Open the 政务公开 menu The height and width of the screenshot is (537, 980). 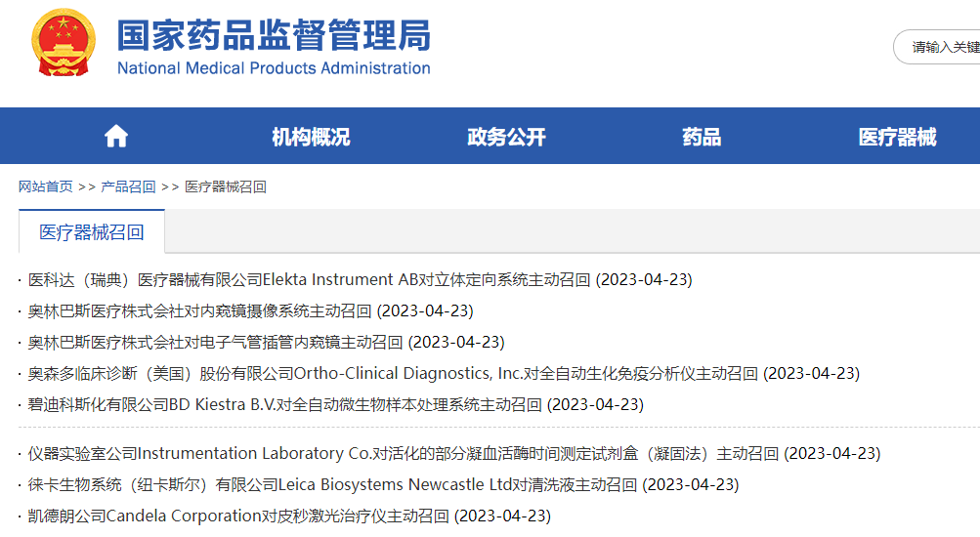click(x=506, y=137)
